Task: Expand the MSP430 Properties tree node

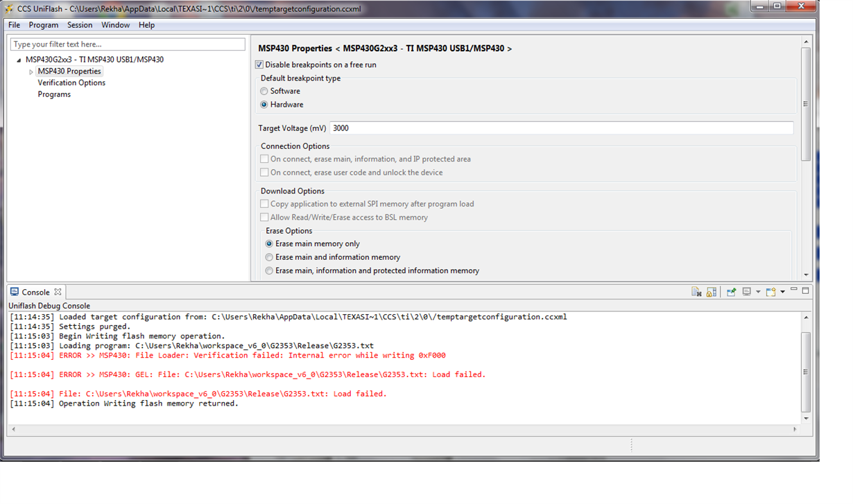Action: 31,71
